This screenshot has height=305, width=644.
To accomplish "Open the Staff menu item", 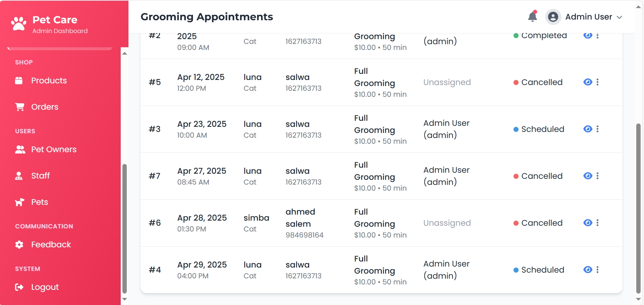I will (40, 176).
